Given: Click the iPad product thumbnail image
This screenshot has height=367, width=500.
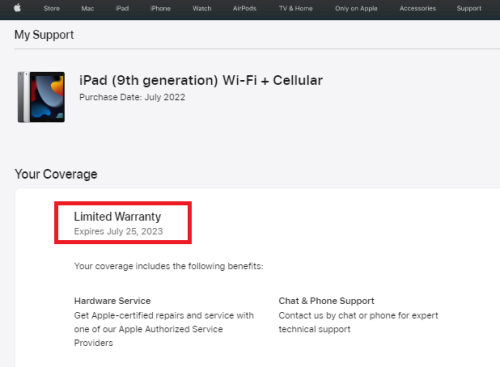Looking at the screenshot, I should coord(41,97).
